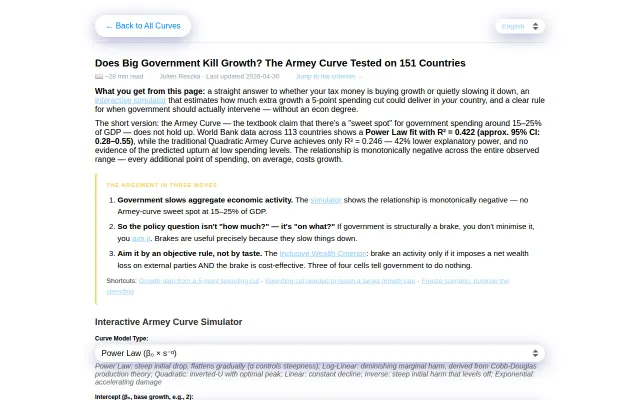Follow the Jump to the criterion link
This screenshot has height=400, width=640.
point(329,77)
